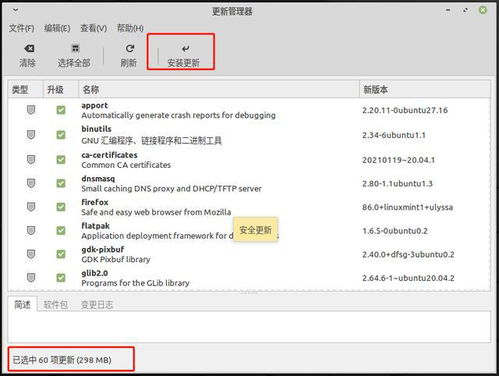Click the 清除 (Clear) toolbar icon

click(29, 49)
